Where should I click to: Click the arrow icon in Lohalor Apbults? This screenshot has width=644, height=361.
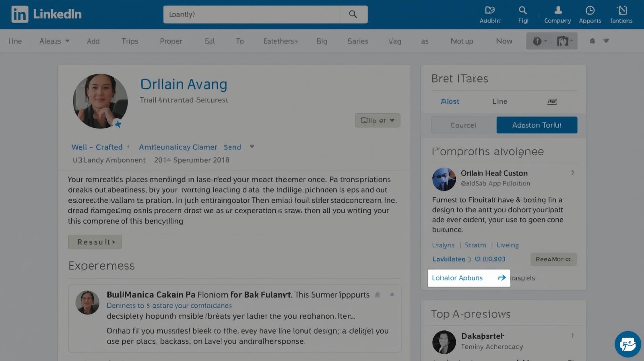coord(502,278)
